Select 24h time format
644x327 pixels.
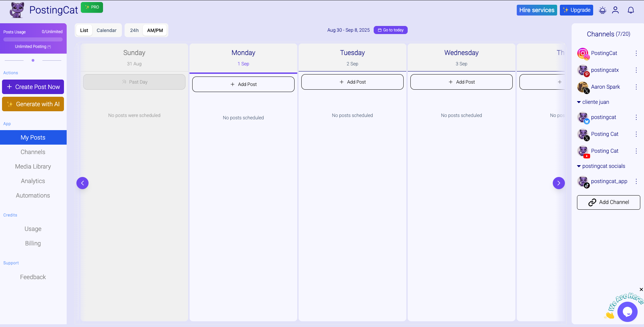(134, 30)
